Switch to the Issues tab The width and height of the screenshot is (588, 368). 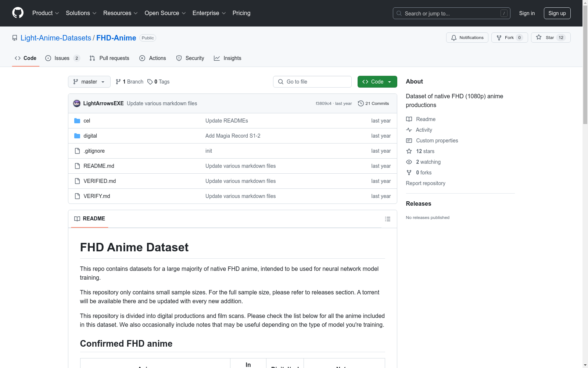pos(62,58)
